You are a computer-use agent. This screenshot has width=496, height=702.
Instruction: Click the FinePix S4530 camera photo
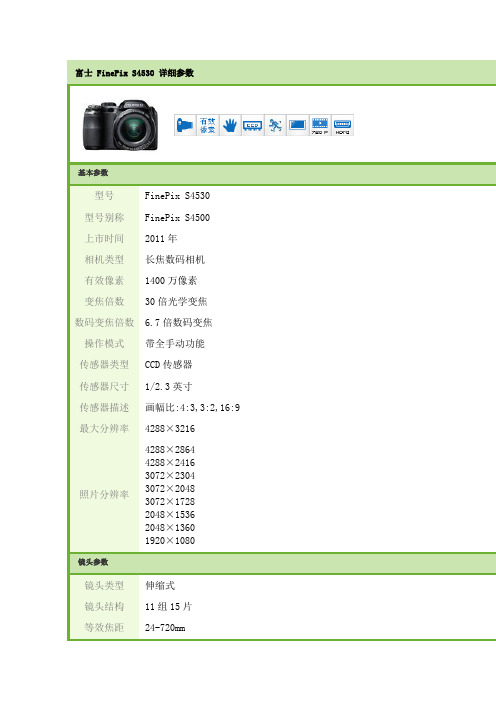click(x=120, y=125)
